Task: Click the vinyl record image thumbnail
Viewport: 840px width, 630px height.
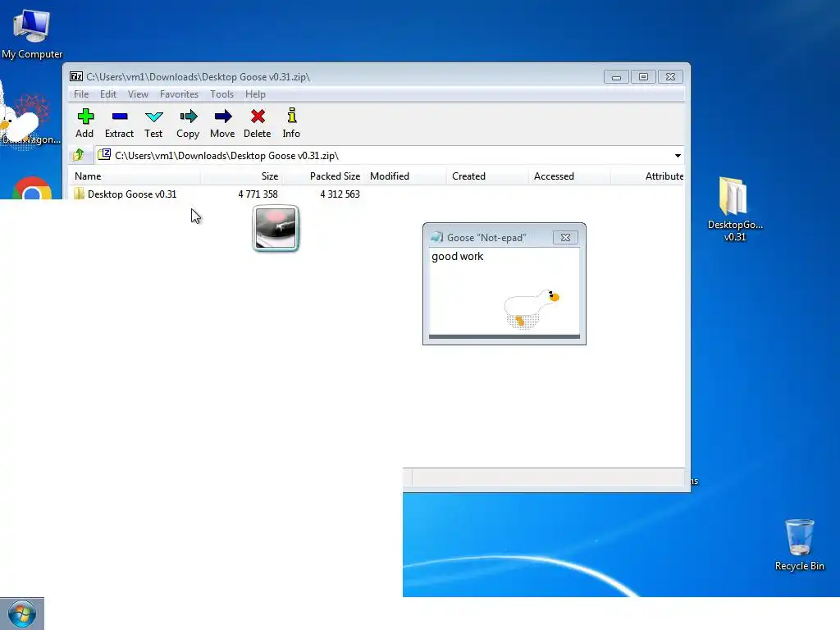Action: point(276,229)
